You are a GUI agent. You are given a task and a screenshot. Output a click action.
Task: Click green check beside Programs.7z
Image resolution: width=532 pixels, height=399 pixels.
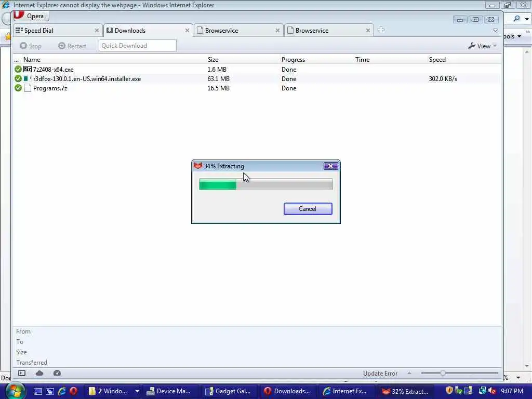(18, 88)
